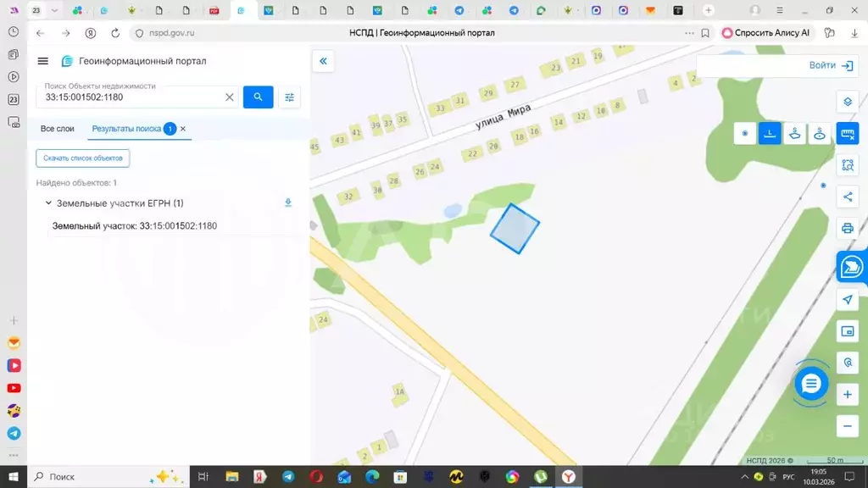The image size is (868, 488).
Task: Select the ruler measurement tool
Action: [848, 133]
